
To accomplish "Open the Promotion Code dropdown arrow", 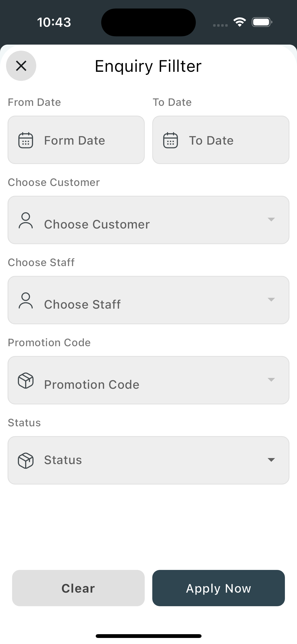I will (x=271, y=380).
